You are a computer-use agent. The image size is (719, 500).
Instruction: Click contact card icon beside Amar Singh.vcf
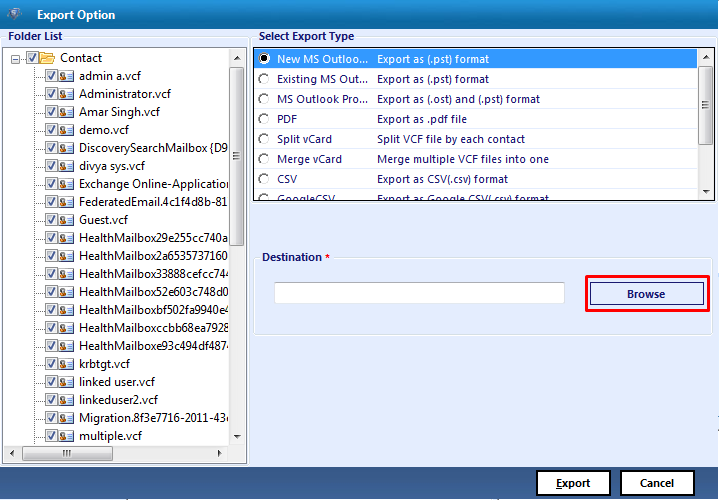[66, 112]
